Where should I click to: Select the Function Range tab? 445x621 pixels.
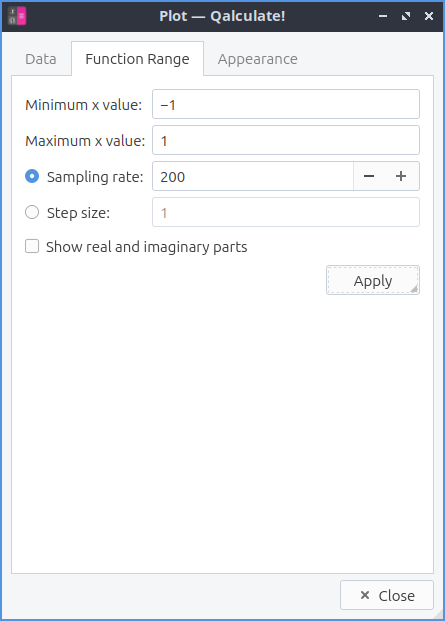click(137, 59)
